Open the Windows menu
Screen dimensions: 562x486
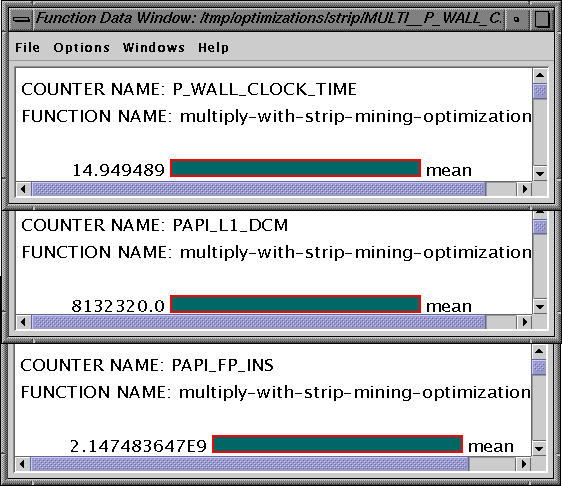click(154, 47)
